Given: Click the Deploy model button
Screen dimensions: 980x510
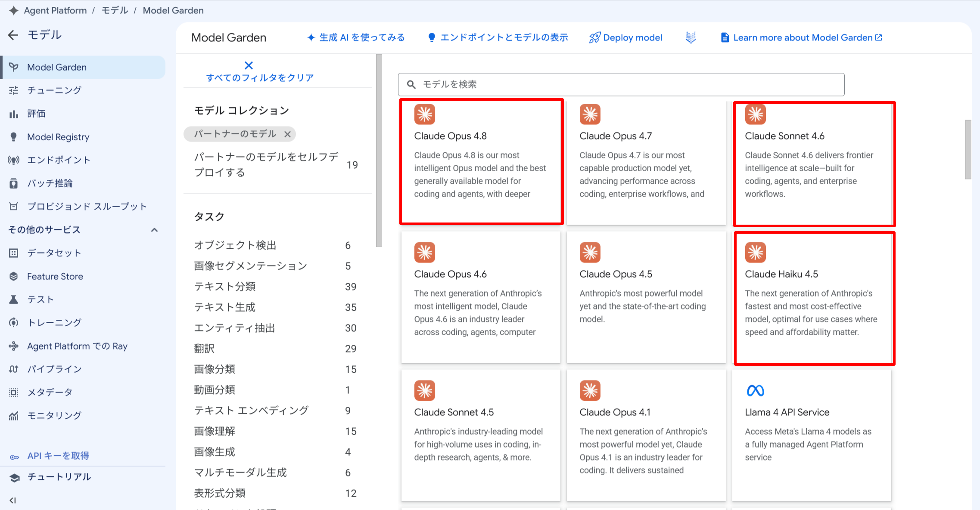Looking at the screenshot, I should [625, 37].
